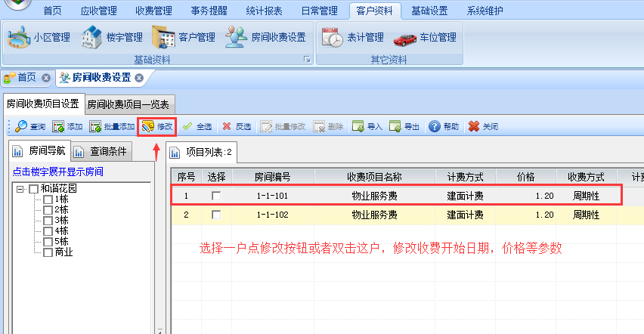Click 建面计费 in row 1
The image size is (644, 334).
tap(465, 196)
